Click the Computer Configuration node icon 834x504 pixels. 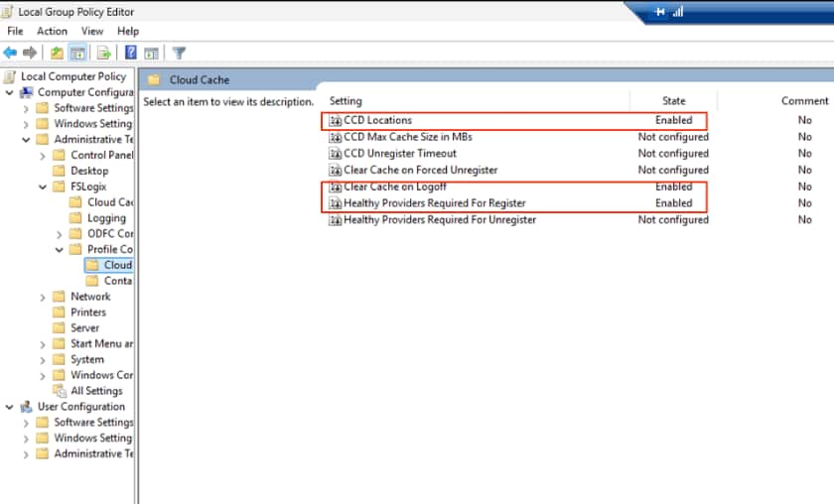(x=26, y=92)
